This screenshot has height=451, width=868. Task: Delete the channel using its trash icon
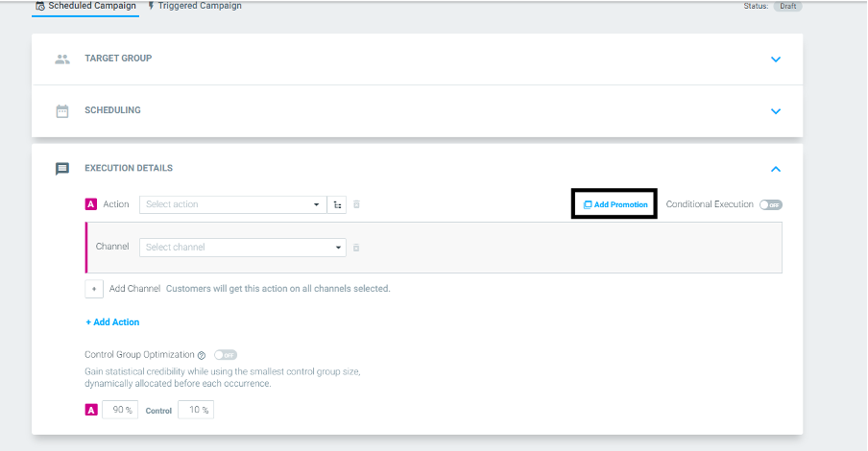pos(356,248)
